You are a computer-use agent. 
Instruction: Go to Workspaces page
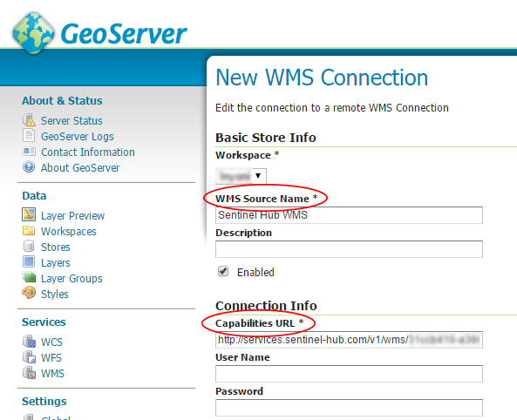tap(69, 232)
